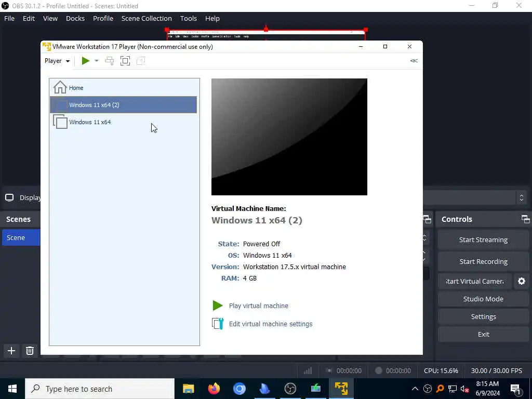Click the green box taskbar app icon

click(x=315, y=389)
